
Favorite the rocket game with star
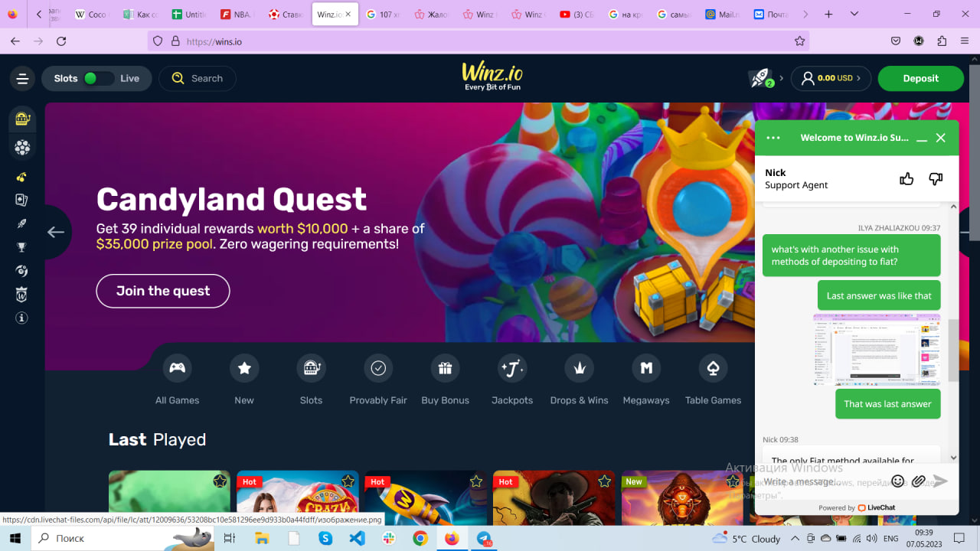coord(476,481)
